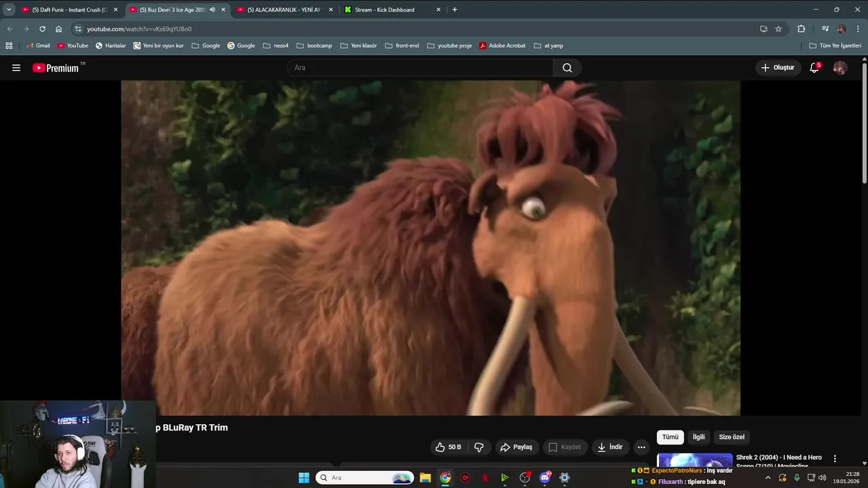This screenshot has width=868, height=488.
Task: Click the install app icon in address bar
Action: coord(764,29)
